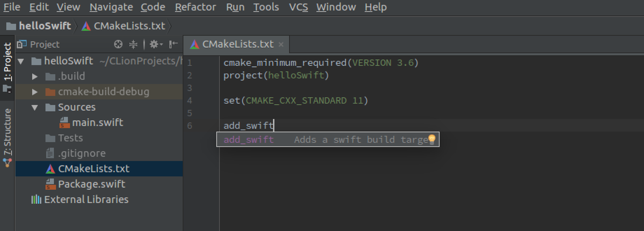
Task: Click scroll from source target icon
Action: pyautogui.click(x=118, y=44)
